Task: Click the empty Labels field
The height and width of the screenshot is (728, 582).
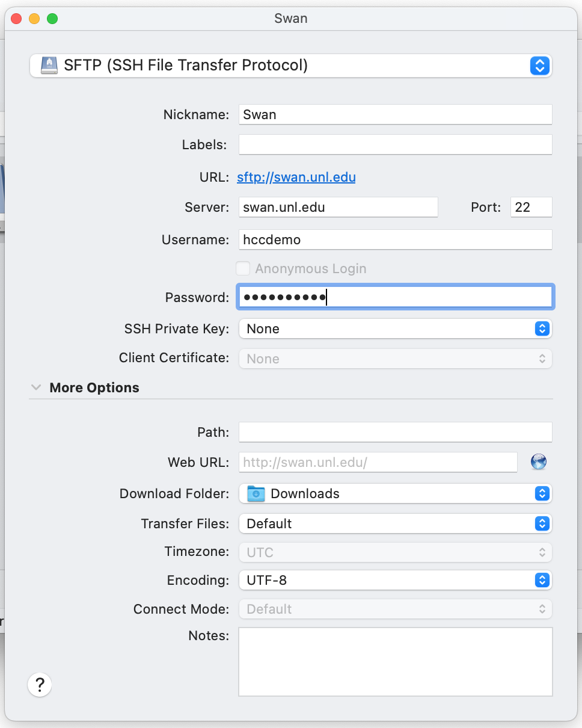Action: 394,144
